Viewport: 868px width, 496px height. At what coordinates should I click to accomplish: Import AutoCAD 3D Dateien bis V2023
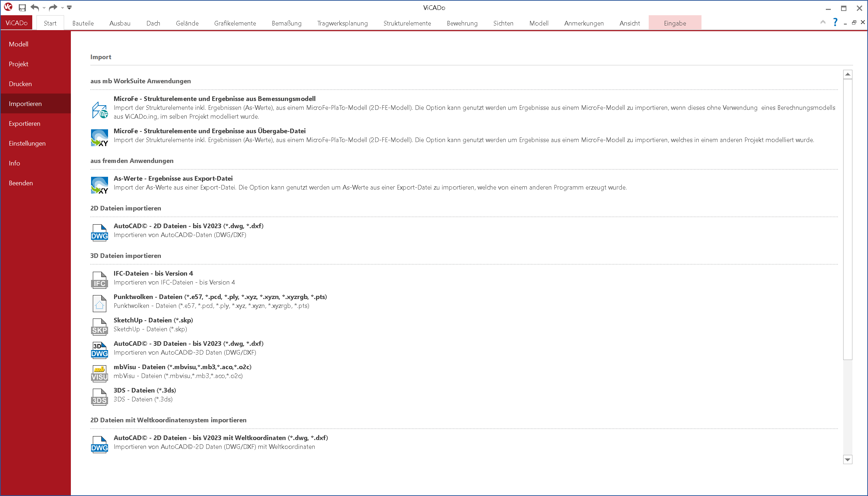pos(188,344)
